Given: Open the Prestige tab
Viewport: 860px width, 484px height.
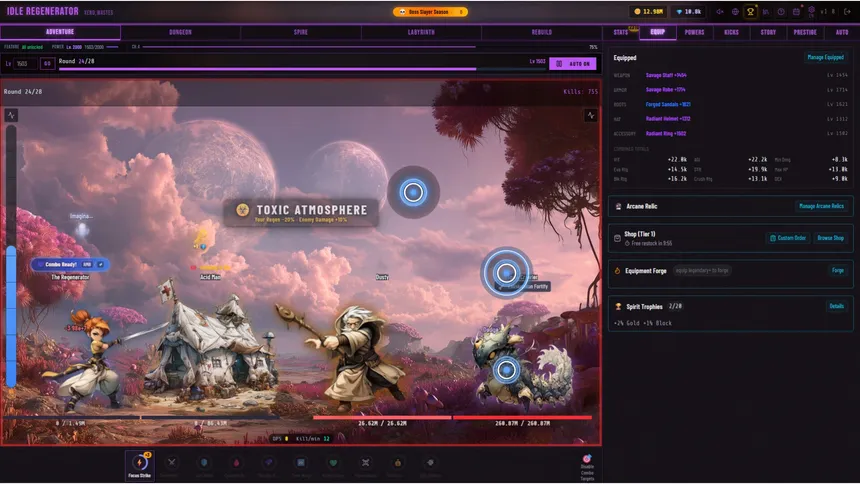Looking at the screenshot, I should click(x=805, y=32).
